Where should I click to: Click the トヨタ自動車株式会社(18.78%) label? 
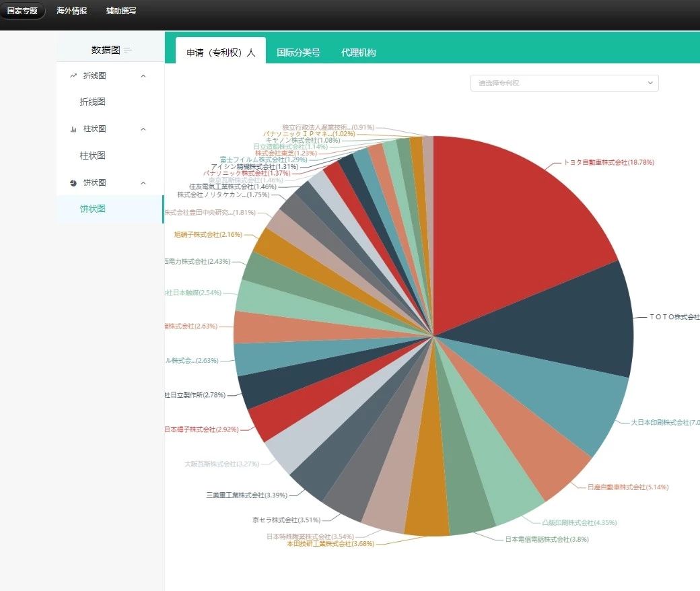tap(609, 162)
